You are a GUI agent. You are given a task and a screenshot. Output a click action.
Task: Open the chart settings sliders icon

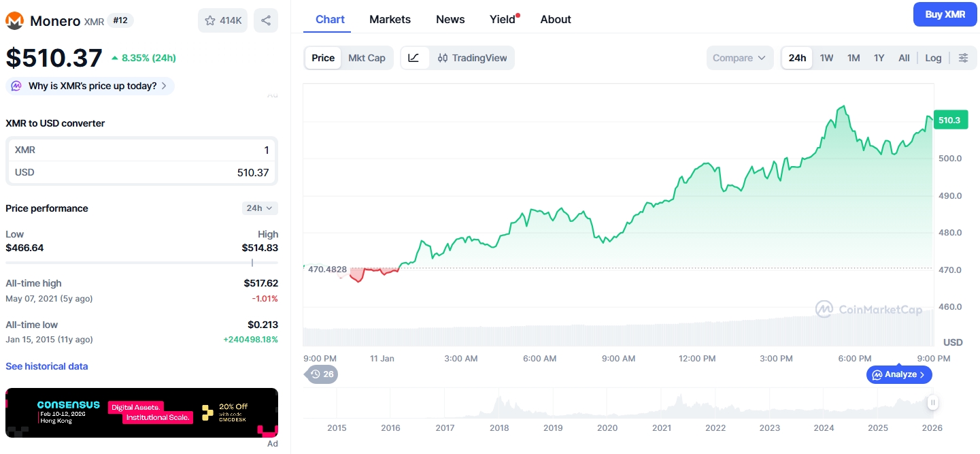[x=963, y=58]
